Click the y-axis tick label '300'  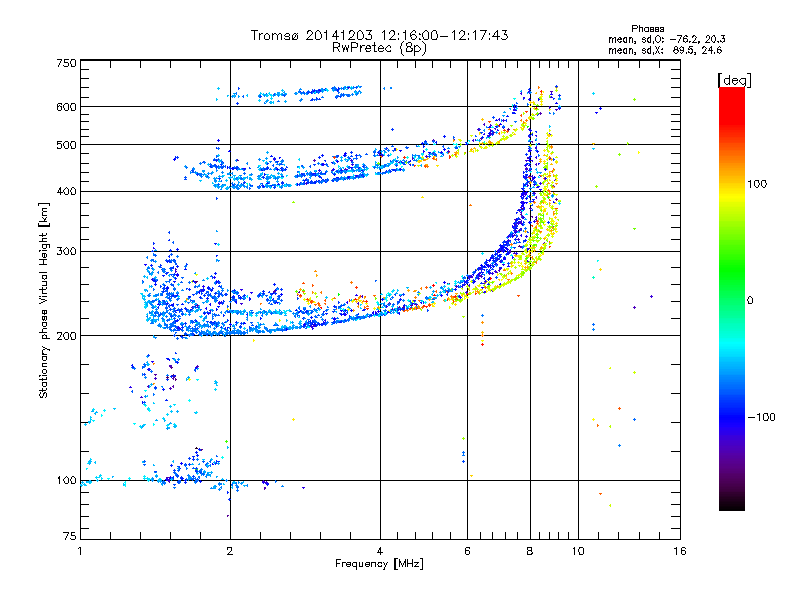66,252
